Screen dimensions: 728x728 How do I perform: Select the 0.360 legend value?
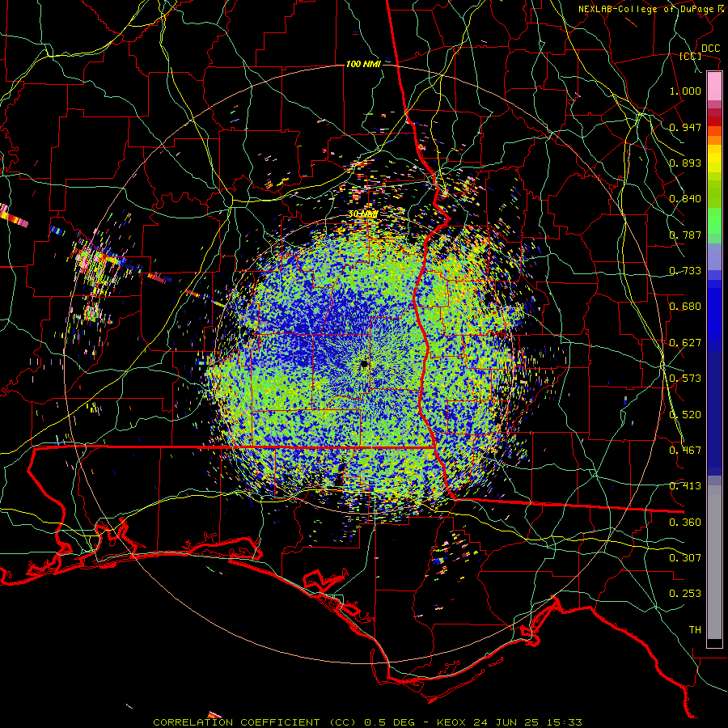[685, 523]
